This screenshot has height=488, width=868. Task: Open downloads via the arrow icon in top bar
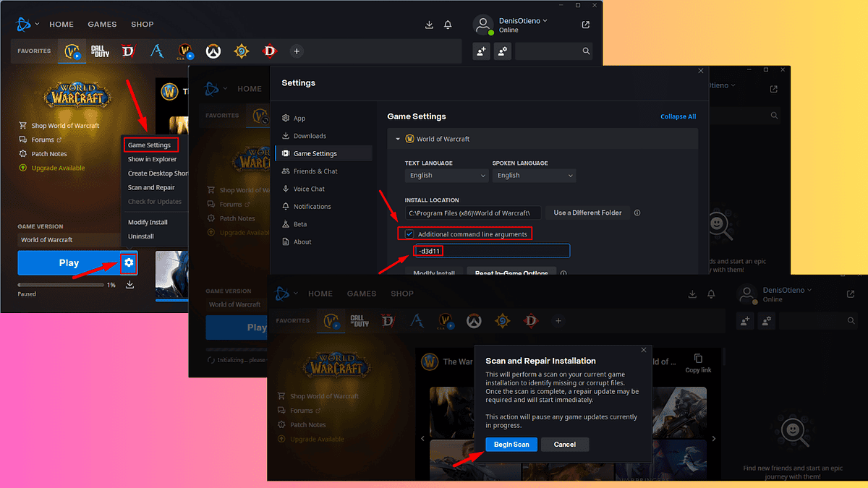(429, 24)
